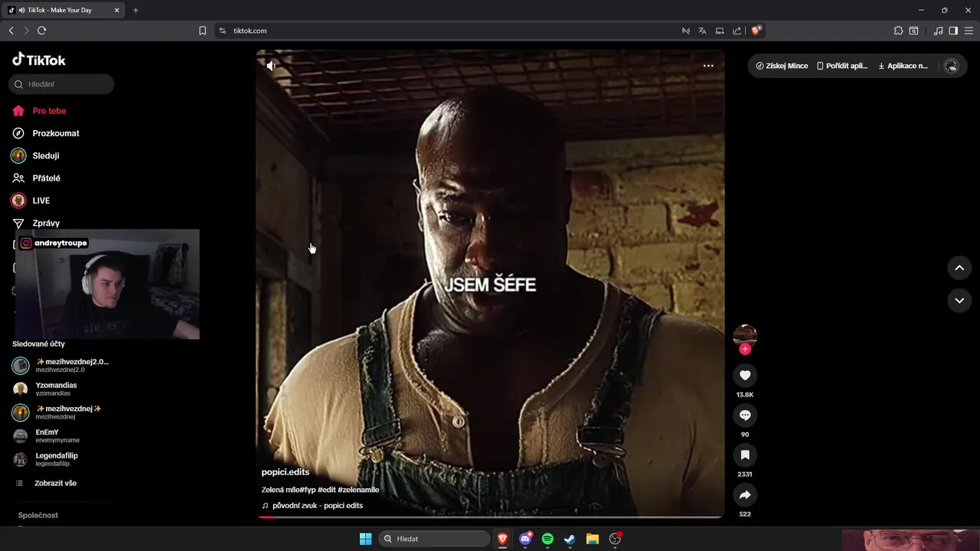Open File Explorer from the taskbar
The image size is (980, 551).
593,539
